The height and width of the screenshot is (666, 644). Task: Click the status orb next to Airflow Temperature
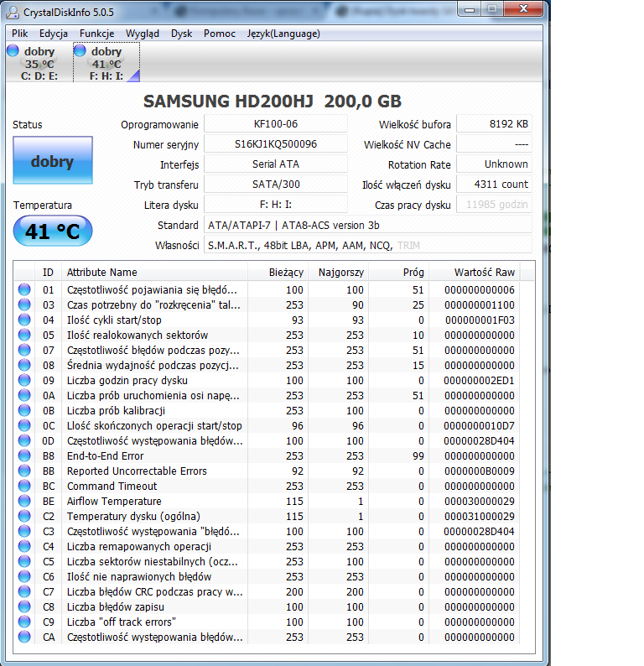[x=24, y=502]
